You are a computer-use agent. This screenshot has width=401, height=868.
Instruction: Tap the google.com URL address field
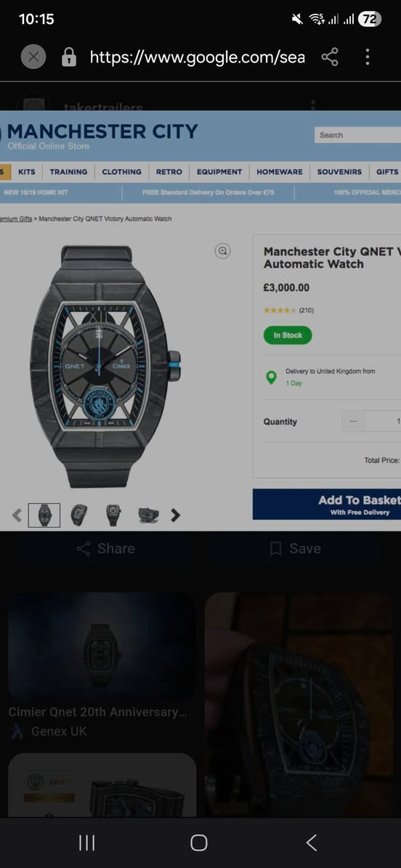pos(197,57)
